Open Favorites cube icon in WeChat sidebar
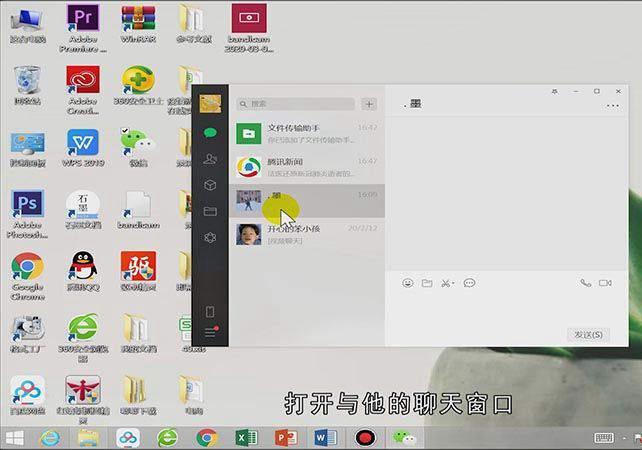Viewport: 642px width, 450px height. pos(210,185)
